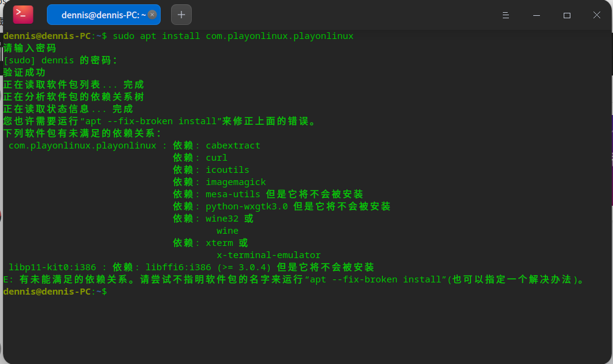Click 'libffi6:i386 (>= 3.0.4)' text
The width and height of the screenshot is (613, 364).
click(208, 267)
